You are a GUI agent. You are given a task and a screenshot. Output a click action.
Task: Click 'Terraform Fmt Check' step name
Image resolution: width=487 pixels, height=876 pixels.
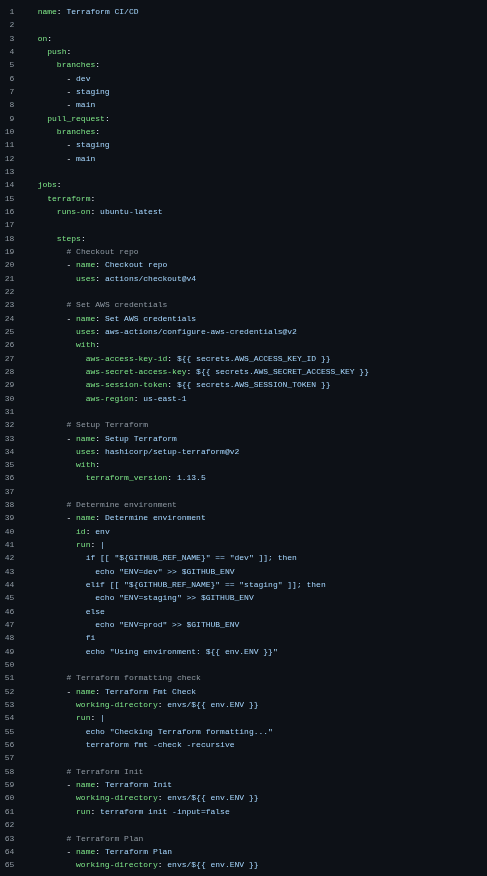tap(150, 692)
